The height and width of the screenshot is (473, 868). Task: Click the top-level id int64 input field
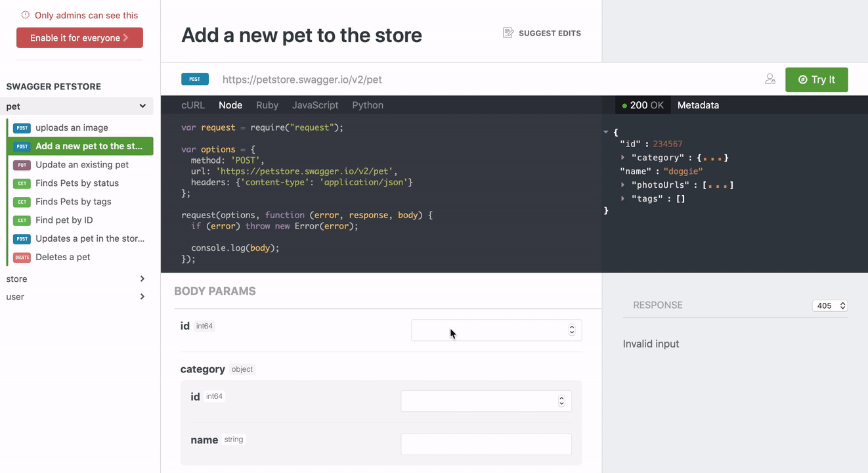496,330
